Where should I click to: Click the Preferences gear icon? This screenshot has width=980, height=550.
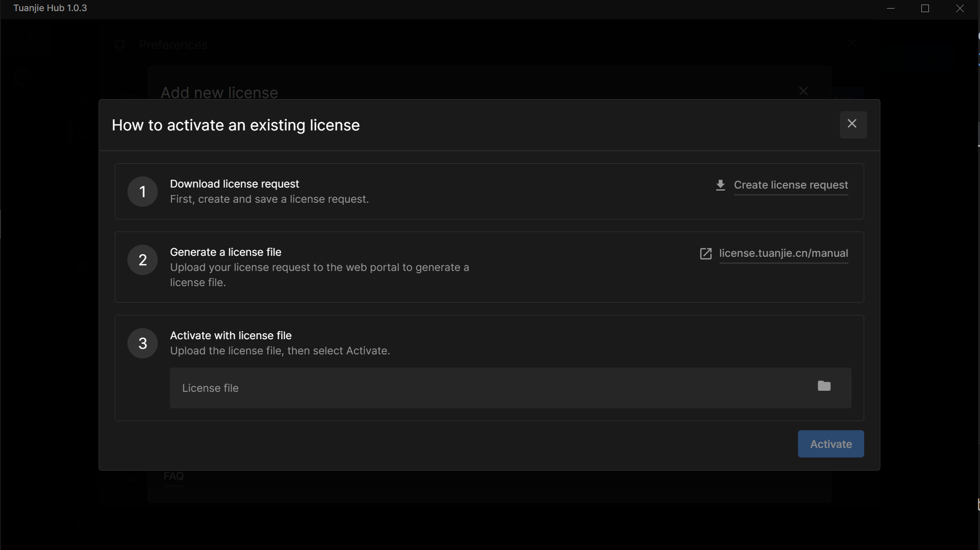coord(120,45)
